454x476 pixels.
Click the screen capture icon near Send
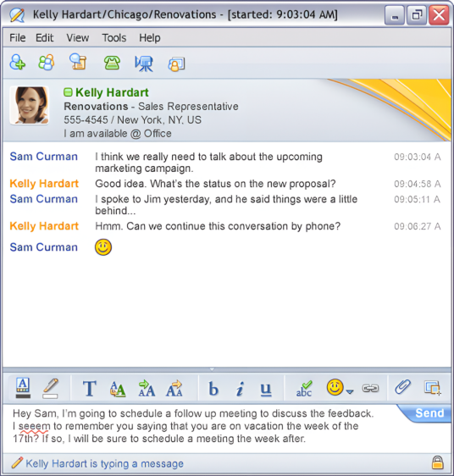coord(433,388)
